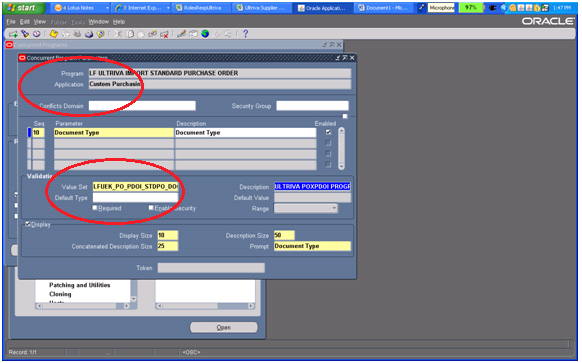The image size is (582, 363).
Task: Click the Value Set input field
Action: click(x=135, y=186)
